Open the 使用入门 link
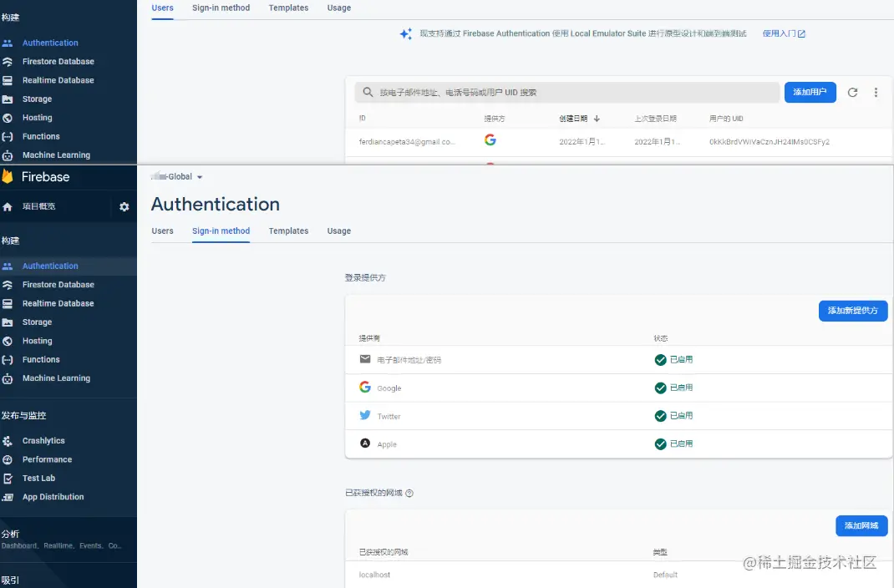 [784, 34]
